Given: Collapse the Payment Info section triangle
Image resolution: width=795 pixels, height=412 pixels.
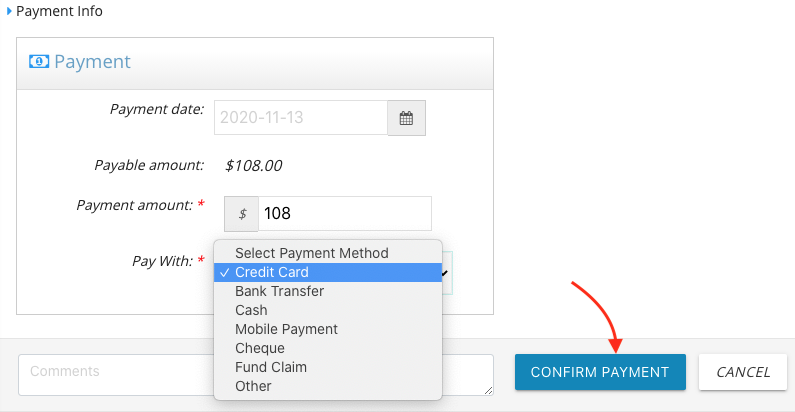Looking at the screenshot, I should click(x=9, y=11).
